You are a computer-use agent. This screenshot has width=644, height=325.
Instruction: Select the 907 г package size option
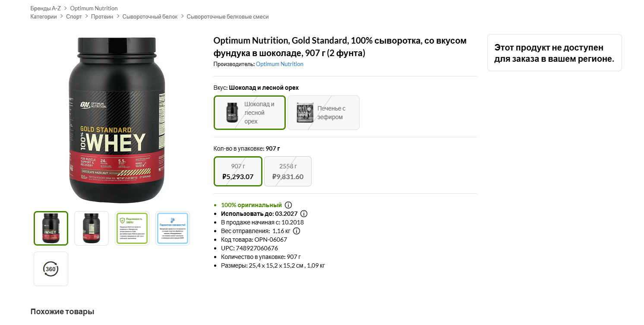click(238, 171)
